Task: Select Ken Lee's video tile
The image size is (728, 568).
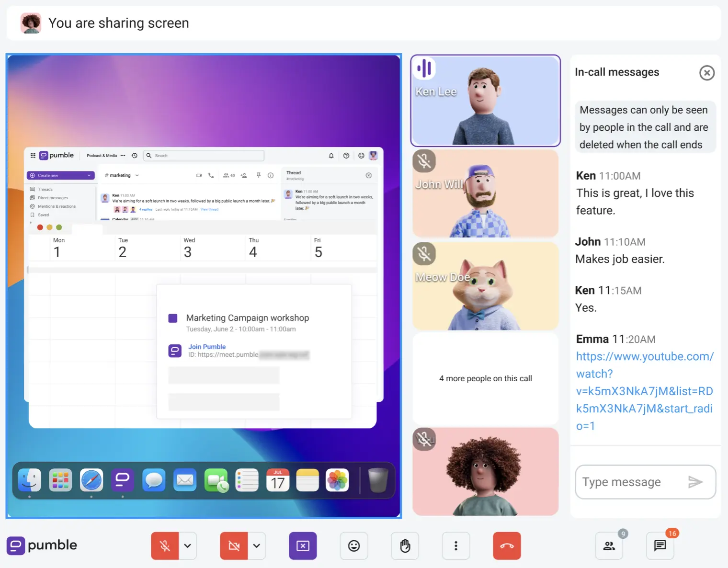Action: pyautogui.click(x=485, y=101)
